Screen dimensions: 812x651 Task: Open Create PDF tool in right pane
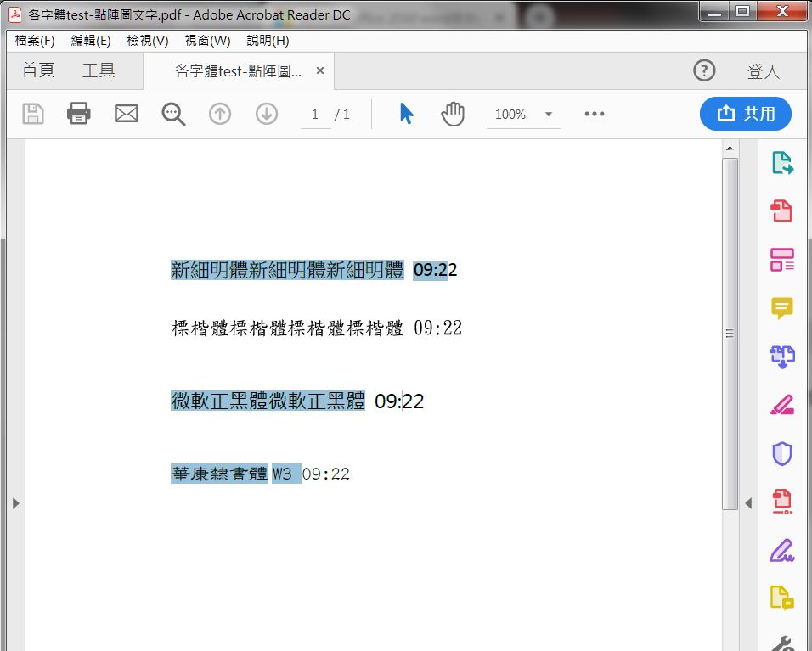point(782,210)
